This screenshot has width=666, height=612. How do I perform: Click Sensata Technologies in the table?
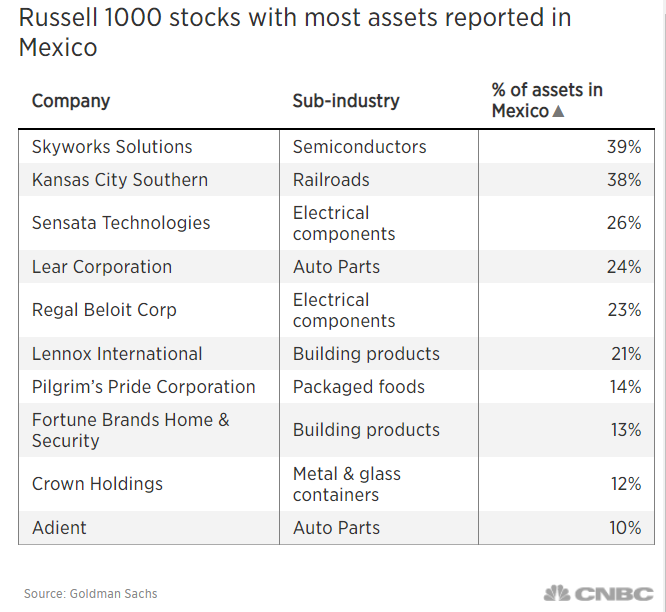click(121, 223)
